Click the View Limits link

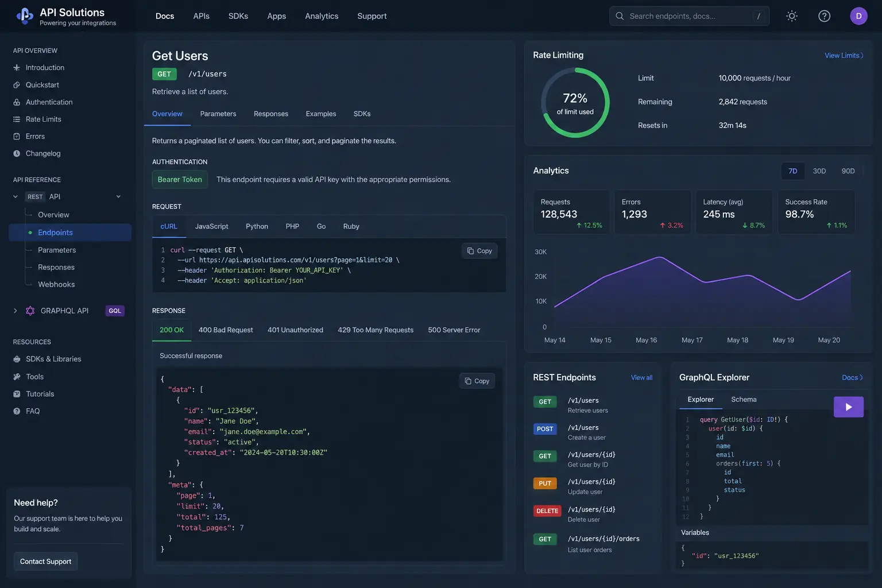(844, 56)
